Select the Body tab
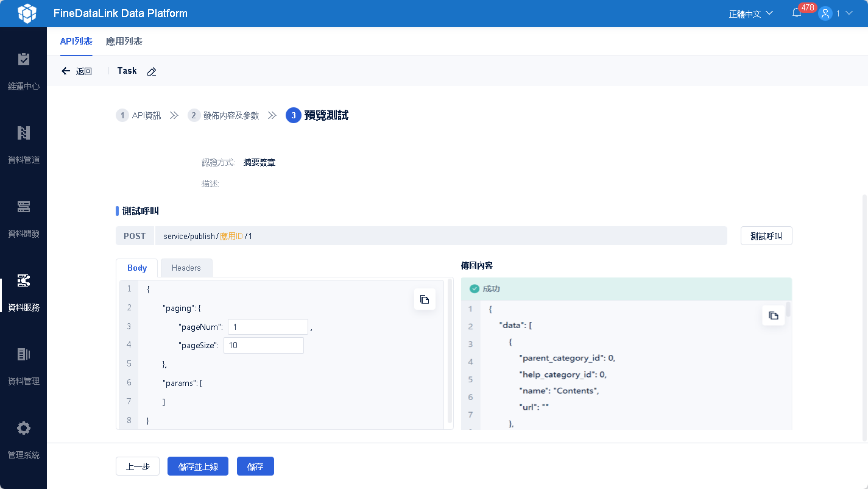This screenshot has width=868, height=489. [137, 268]
